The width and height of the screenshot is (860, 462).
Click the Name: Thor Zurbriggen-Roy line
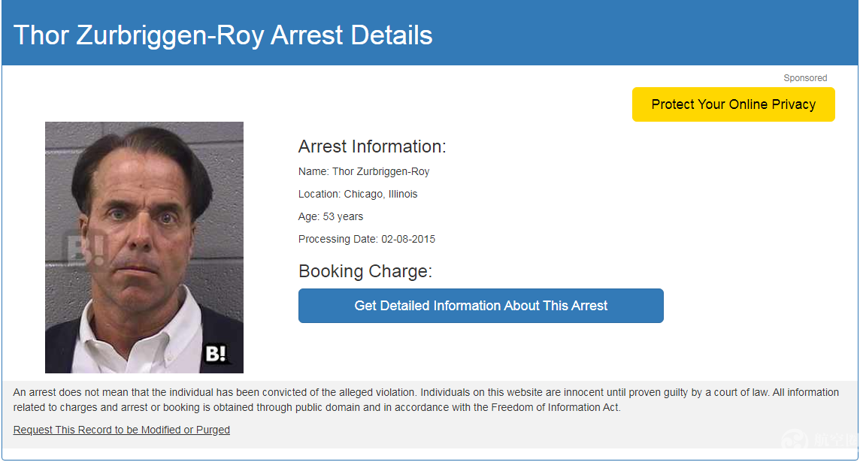[364, 172]
